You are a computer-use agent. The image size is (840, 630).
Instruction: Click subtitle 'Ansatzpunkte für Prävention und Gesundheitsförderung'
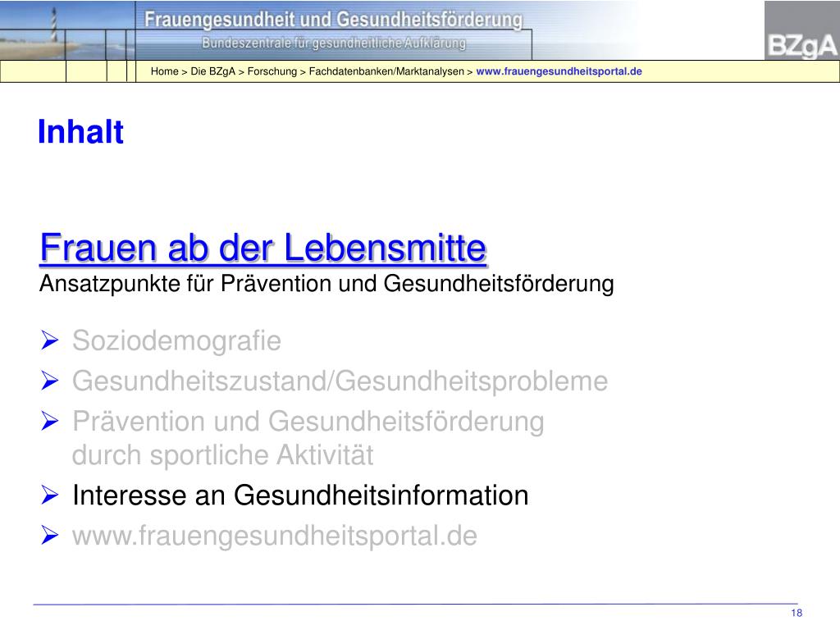326,284
